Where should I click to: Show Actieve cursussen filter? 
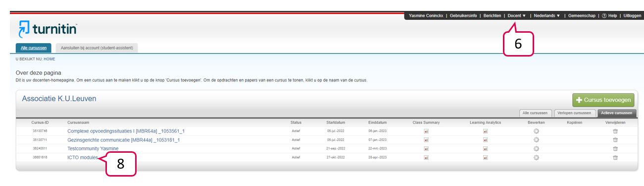[616, 113]
